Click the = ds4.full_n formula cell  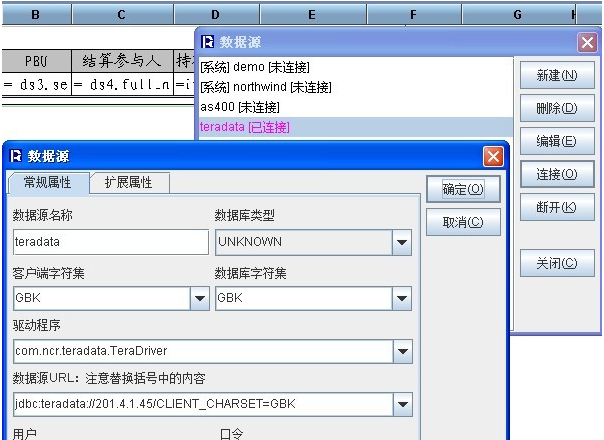[122, 84]
